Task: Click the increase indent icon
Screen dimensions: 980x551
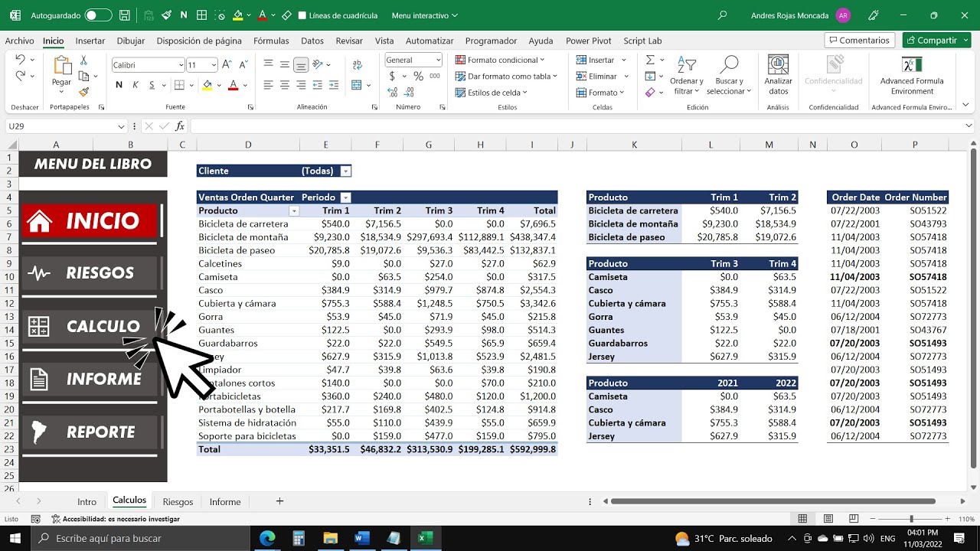Action: click(334, 85)
